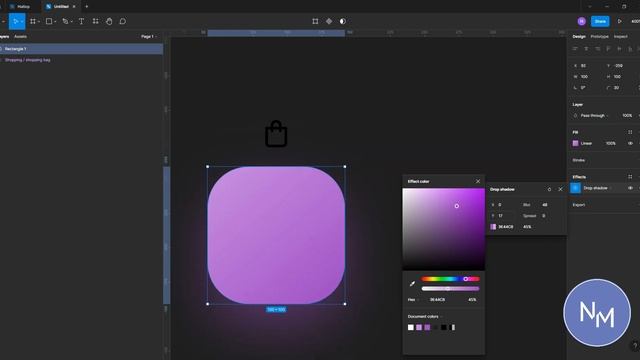
Task: Click inside the color saturation picker area
Action: 444,229
